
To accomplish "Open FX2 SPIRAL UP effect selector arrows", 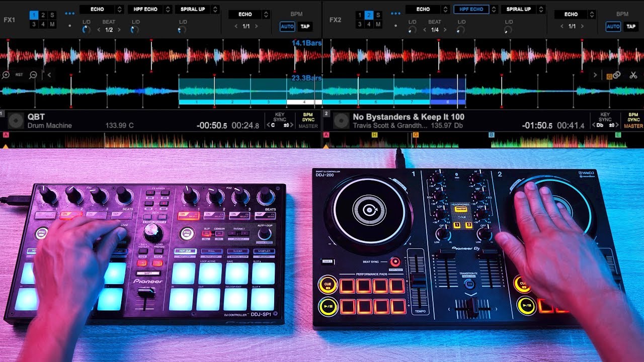I will [541, 9].
